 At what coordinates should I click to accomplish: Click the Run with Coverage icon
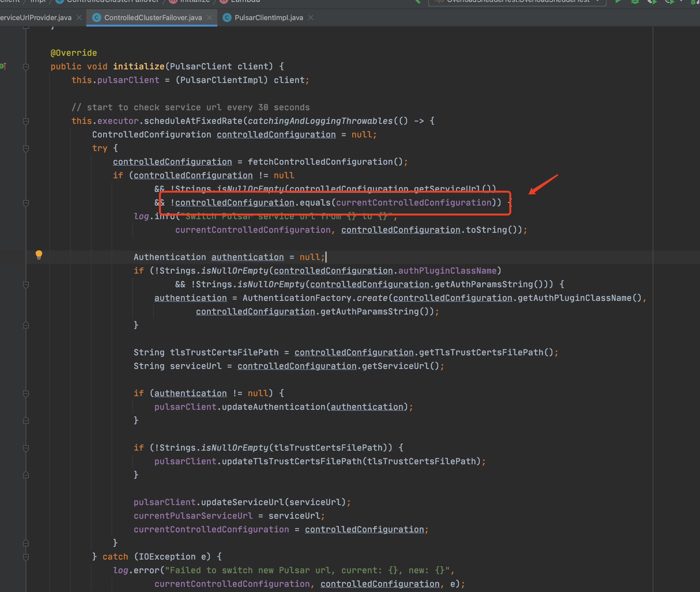pyautogui.click(x=652, y=1)
